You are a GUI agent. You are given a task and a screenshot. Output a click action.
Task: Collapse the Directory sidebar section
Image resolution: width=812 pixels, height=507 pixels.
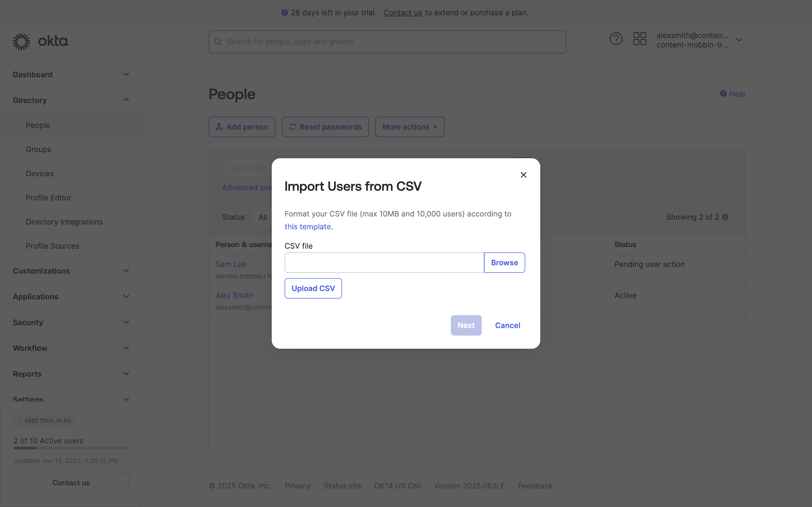pyautogui.click(x=126, y=100)
